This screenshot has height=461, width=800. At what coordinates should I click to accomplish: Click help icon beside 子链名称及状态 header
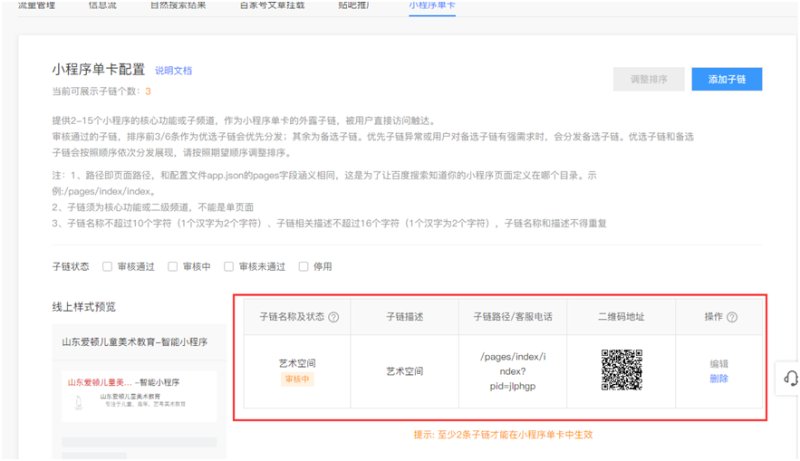coord(333,317)
